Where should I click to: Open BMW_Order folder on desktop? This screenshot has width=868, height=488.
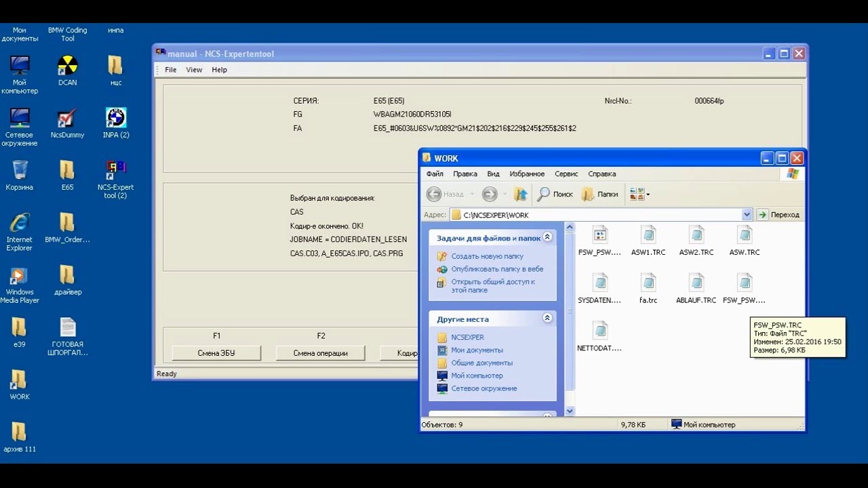tap(67, 228)
